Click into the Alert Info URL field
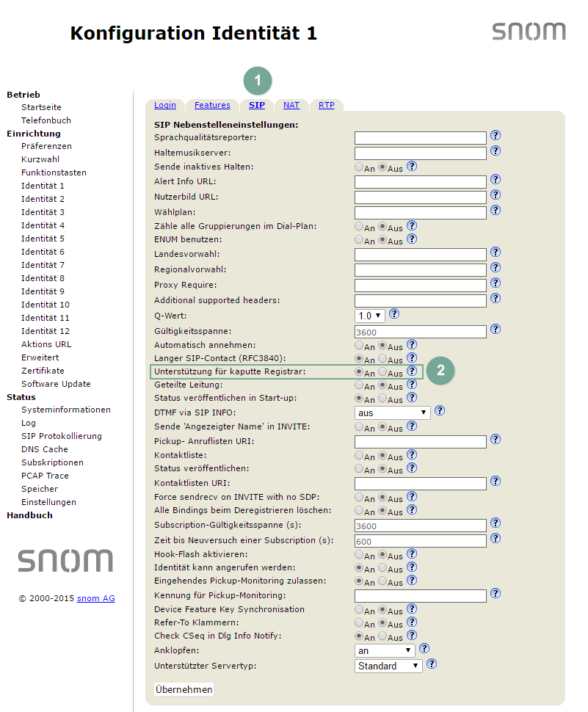 tap(421, 182)
